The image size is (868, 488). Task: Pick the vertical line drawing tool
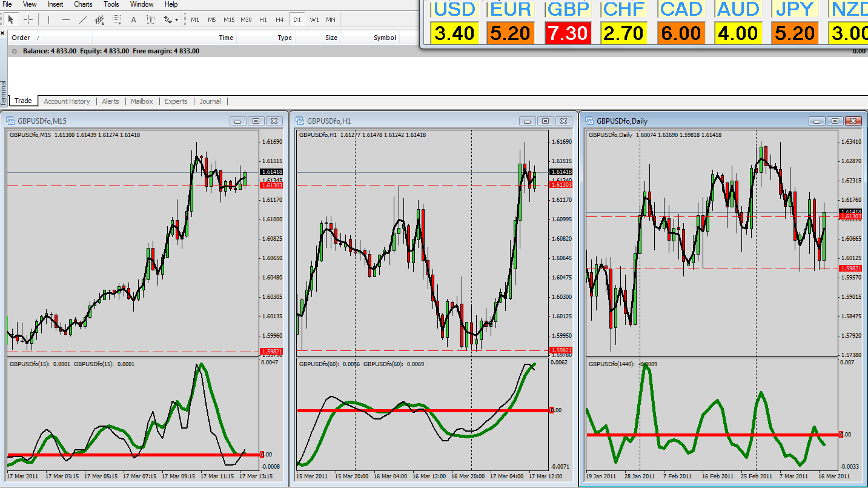point(49,19)
